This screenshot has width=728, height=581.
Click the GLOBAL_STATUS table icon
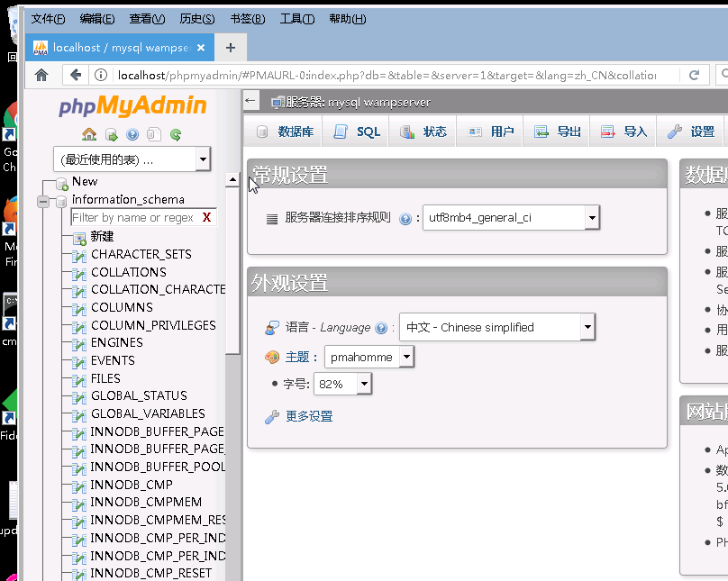pos(79,398)
